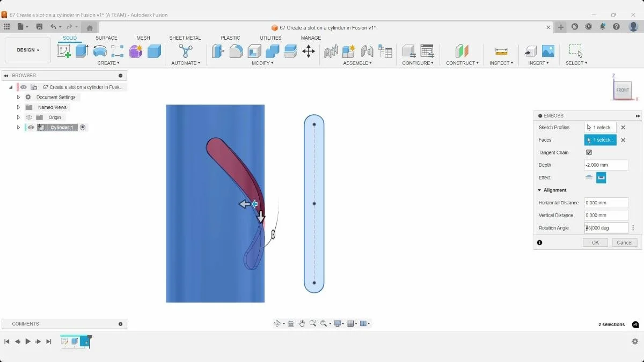Select the Revolve tool
This screenshot has width=644, height=362.
100,51
